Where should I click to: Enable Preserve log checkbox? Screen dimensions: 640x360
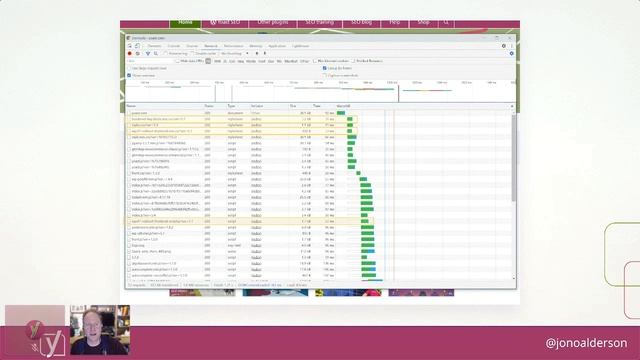coord(165,53)
